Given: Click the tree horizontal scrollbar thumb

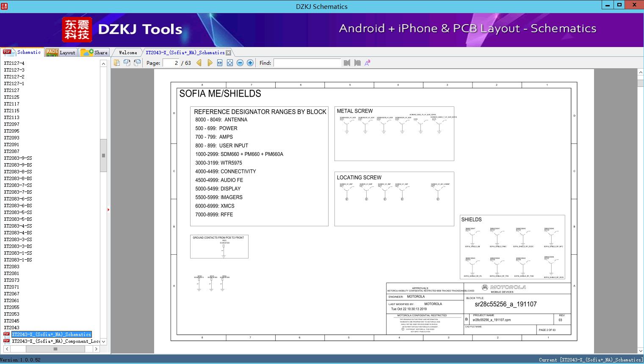Looking at the screenshot, I should [55, 349].
